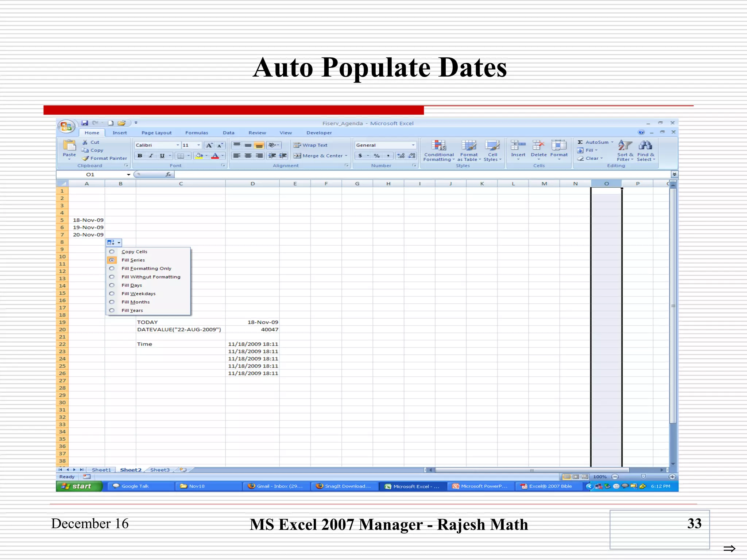Click the Increase Font Size icon
Image resolution: width=747 pixels, height=560 pixels.
(209, 145)
